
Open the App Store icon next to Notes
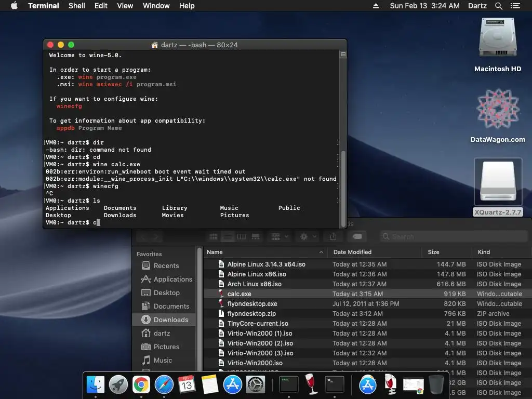[x=232, y=385]
